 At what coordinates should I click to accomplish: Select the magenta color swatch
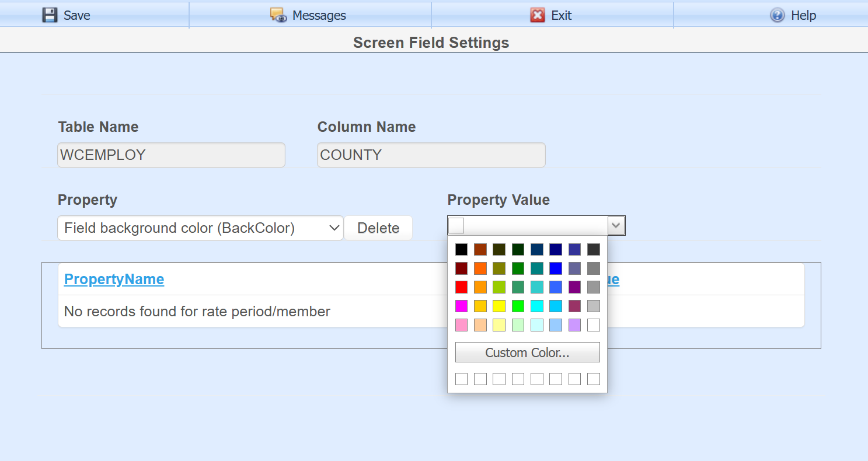(x=461, y=306)
